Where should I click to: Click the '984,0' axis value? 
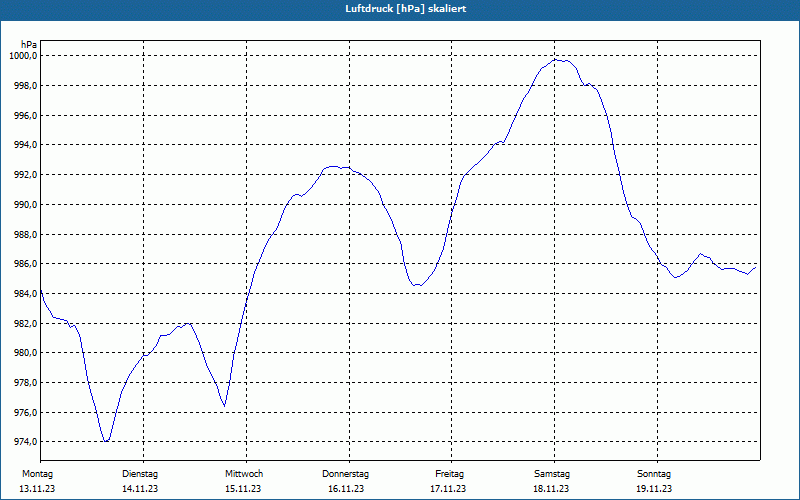[26, 294]
